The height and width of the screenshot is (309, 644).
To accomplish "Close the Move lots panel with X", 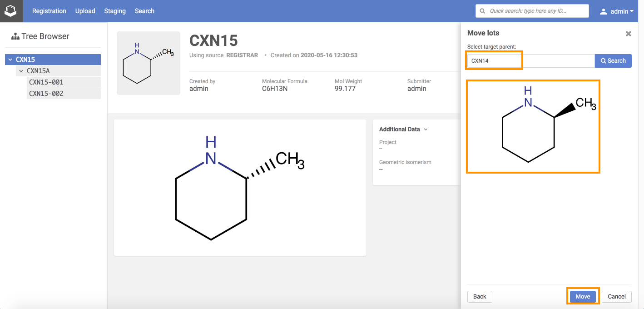I will point(628,34).
